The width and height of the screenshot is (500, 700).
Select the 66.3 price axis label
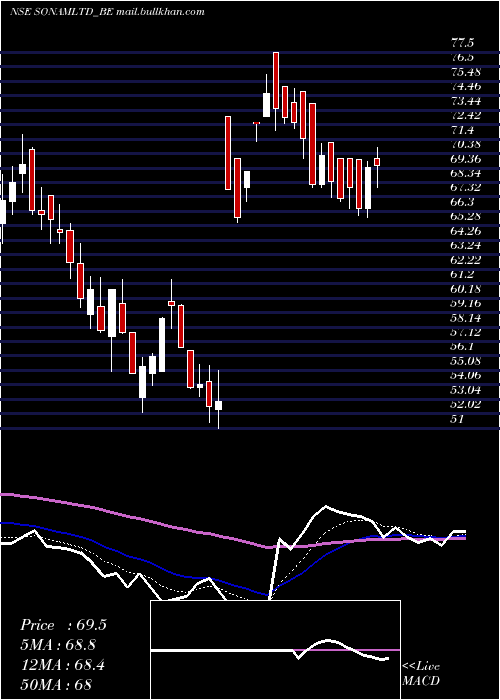click(462, 202)
